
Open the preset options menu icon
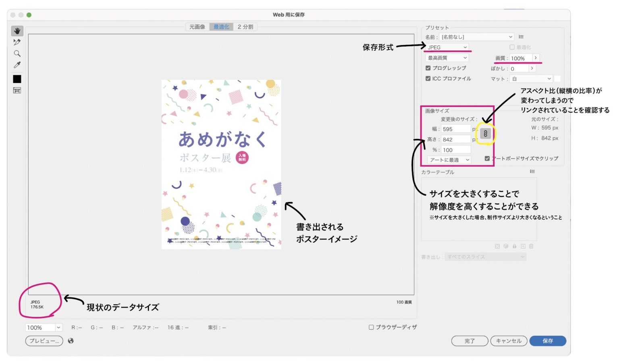point(521,37)
